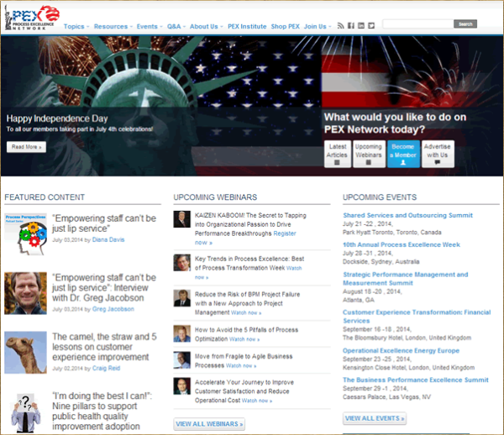The width and height of the screenshot is (504, 435).
Task: Open the camel, straw and 5 lessons article
Action: pos(104,347)
